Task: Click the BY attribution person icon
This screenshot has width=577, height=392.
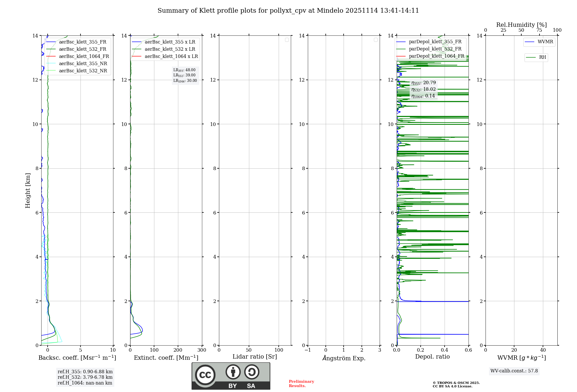Action: click(233, 372)
